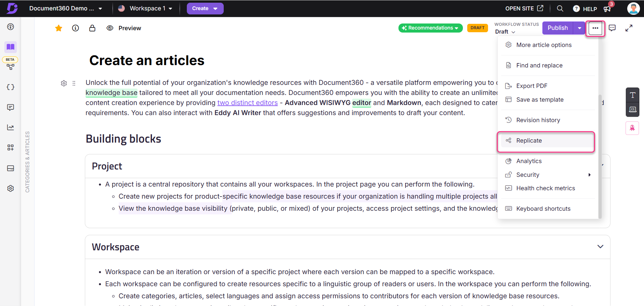Open the text formatting T tool
644x306 pixels.
[633, 95]
